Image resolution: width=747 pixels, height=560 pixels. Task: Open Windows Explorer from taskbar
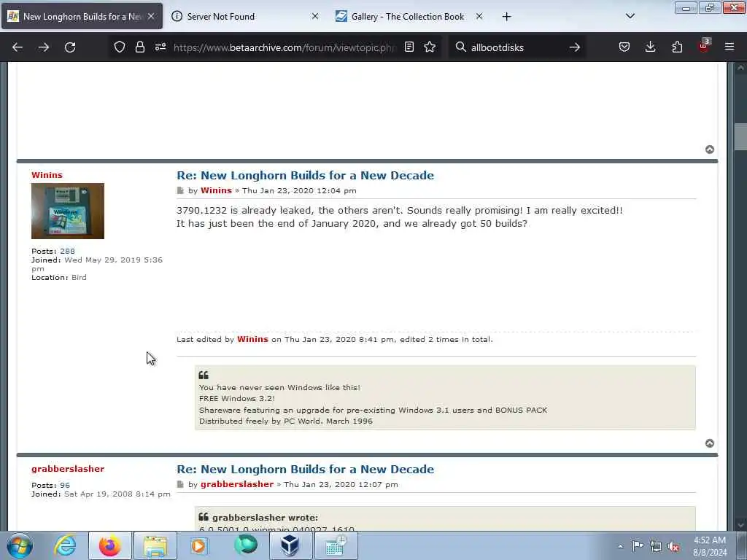(155, 545)
